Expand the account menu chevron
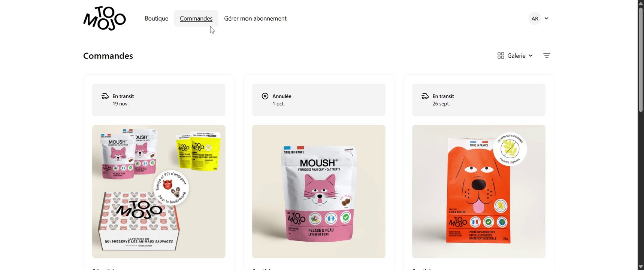 coord(546,18)
